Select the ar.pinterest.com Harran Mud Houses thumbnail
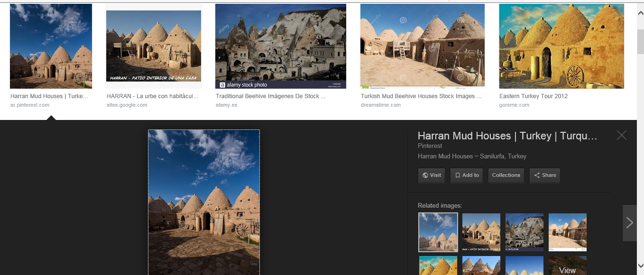Screen dimensions: 644x275 [x=51, y=46]
